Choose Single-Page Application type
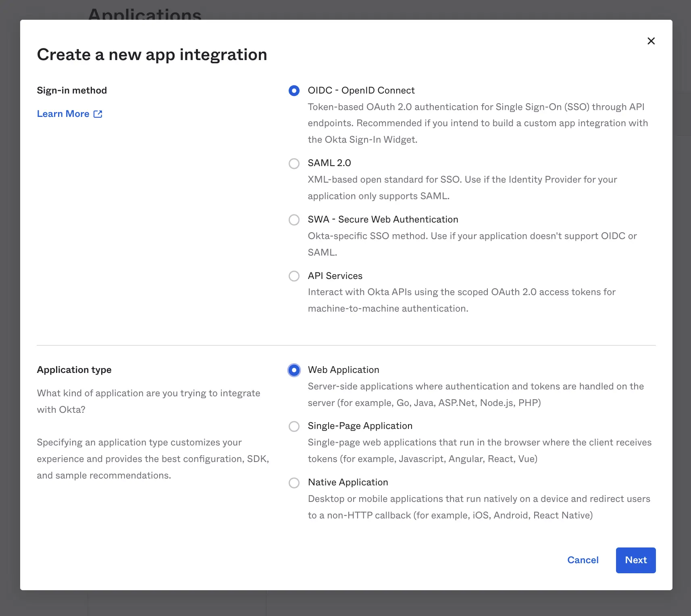Viewport: 691px width, 616px height. pyautogui.click(x=294, y=426)
